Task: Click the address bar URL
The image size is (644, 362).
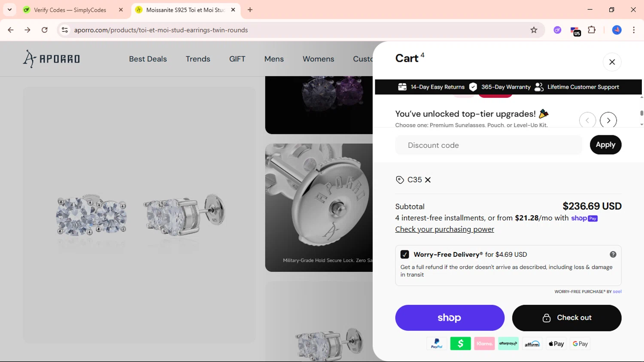Action: pos(161,30)
